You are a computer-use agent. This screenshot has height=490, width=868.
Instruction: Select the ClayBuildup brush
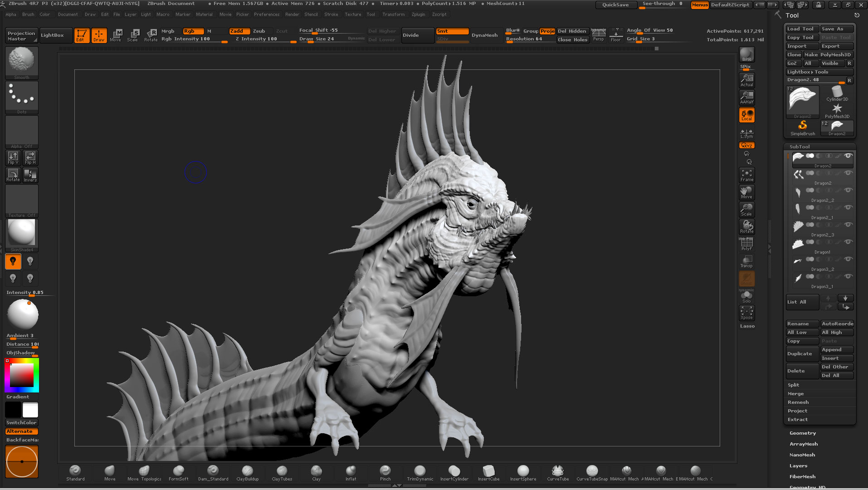click(248, 473)
